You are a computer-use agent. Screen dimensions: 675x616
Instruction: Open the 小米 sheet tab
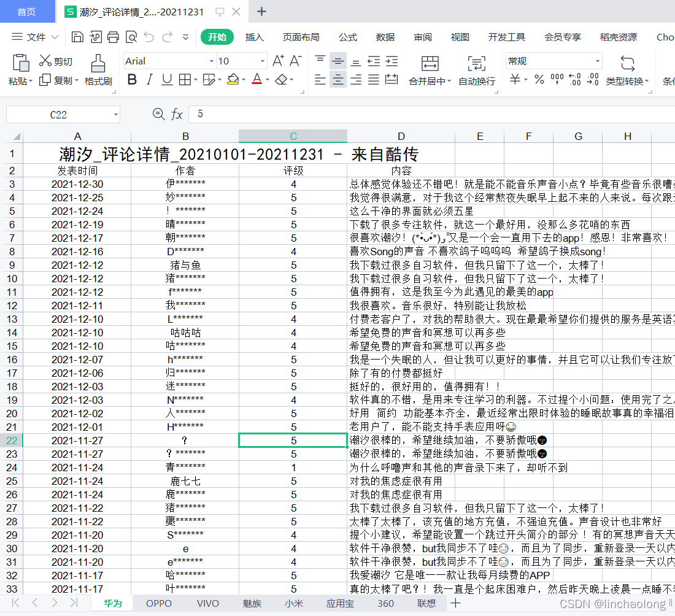tap(294, 604)
